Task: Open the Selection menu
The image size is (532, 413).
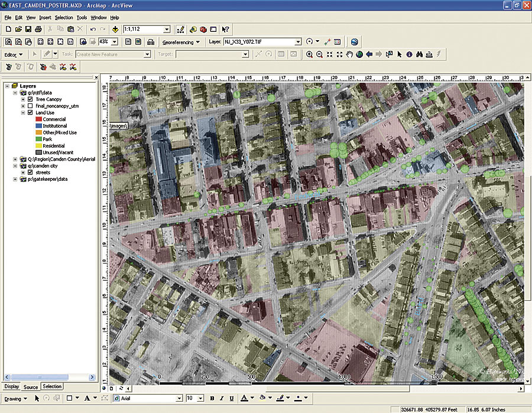Action: (x=63, y=18)
